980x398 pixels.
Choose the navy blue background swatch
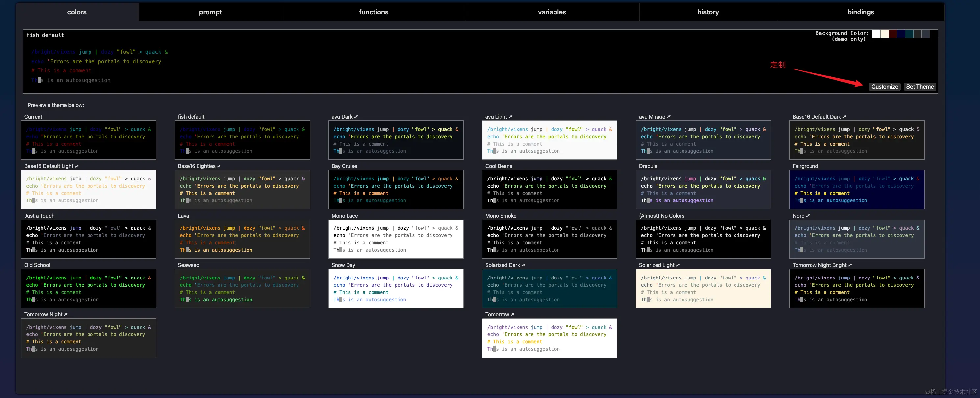pyautogui.click(x=901, y=34)
